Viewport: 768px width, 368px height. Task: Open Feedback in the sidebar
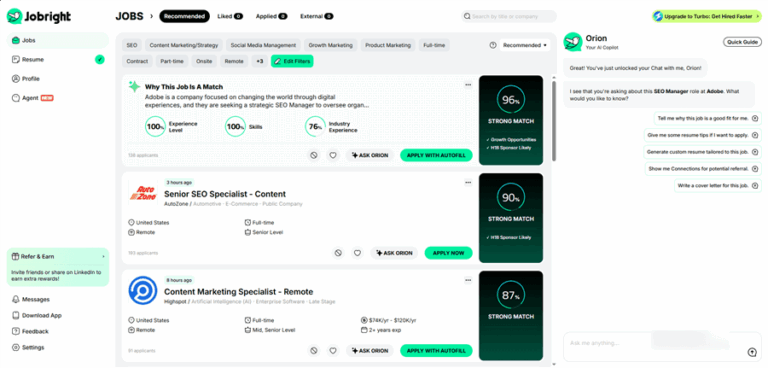tap(30, 332)
